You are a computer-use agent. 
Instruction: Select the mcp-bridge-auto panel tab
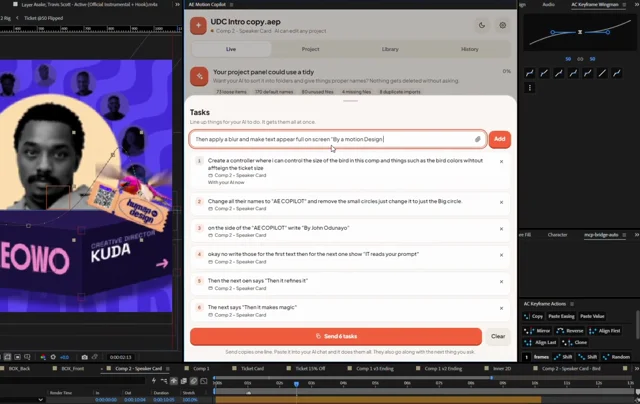point(601,235)
